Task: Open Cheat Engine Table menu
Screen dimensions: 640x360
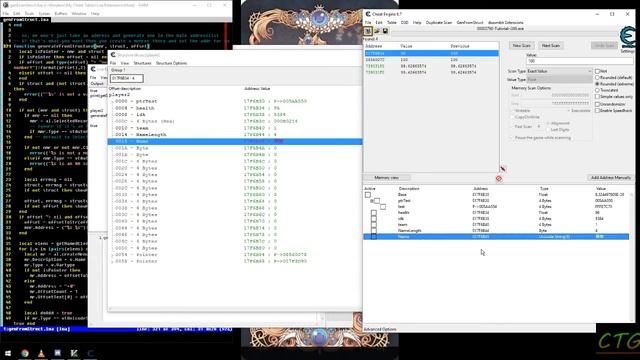Action: (391, 22)
